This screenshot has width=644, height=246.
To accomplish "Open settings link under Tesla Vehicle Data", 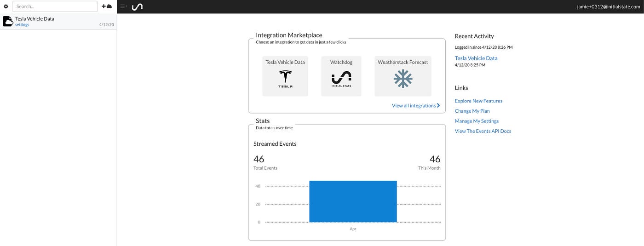I will tap(22, 25).
